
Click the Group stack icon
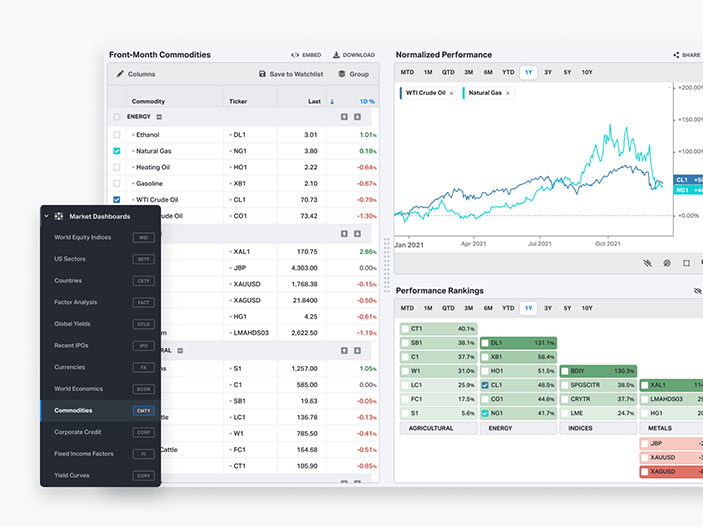342,74
